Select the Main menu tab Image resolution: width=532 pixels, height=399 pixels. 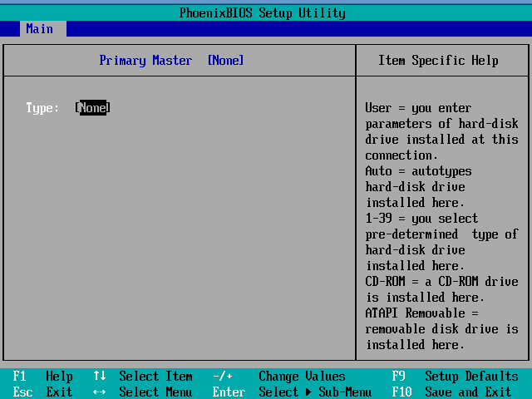pyautogui.click(x=43, y=29)
